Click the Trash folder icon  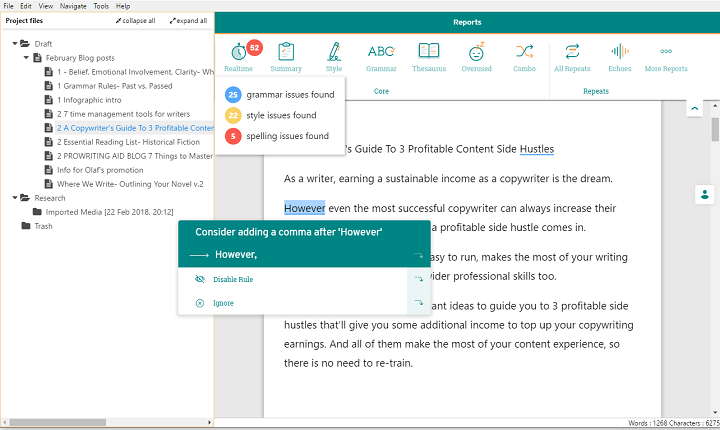[x=26, y=226]
